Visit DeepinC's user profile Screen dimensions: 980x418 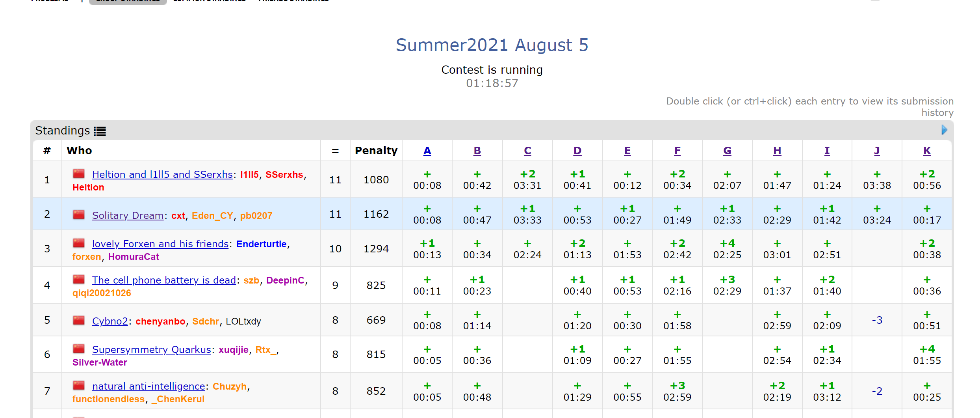click(x=285, y=280)
